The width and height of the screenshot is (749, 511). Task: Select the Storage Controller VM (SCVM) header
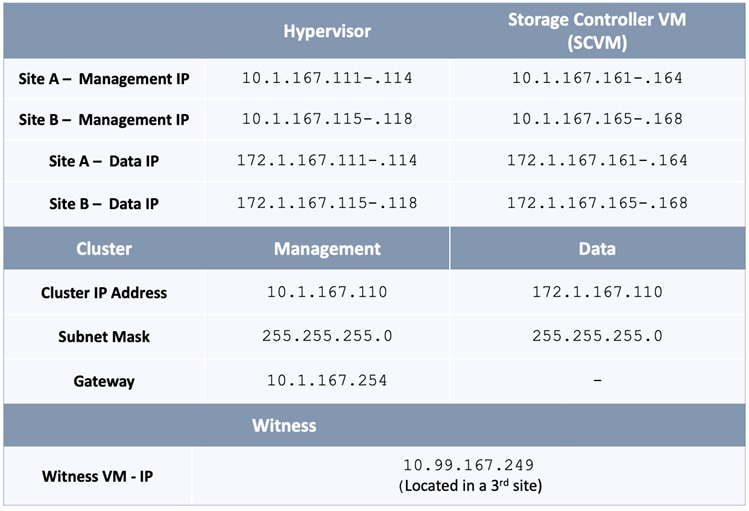[597, 31]
